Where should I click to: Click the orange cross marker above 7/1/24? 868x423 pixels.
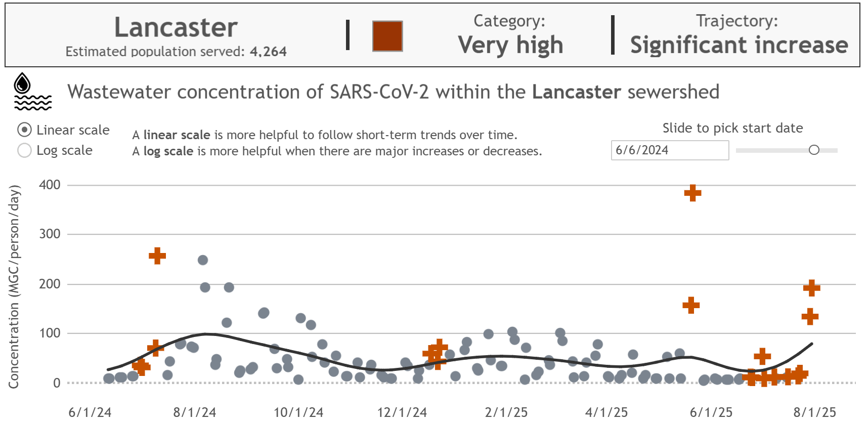pyautogui.click(x=157, y=256)
